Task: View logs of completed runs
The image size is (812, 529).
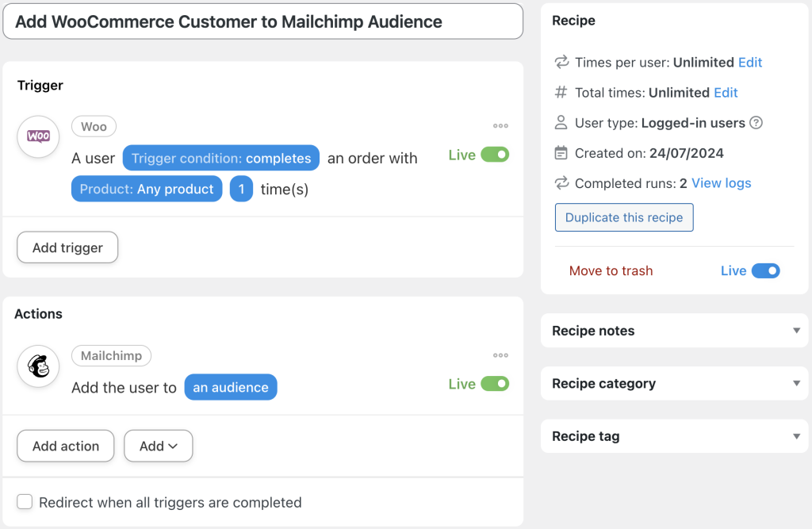Action: [x=721, y=183]
